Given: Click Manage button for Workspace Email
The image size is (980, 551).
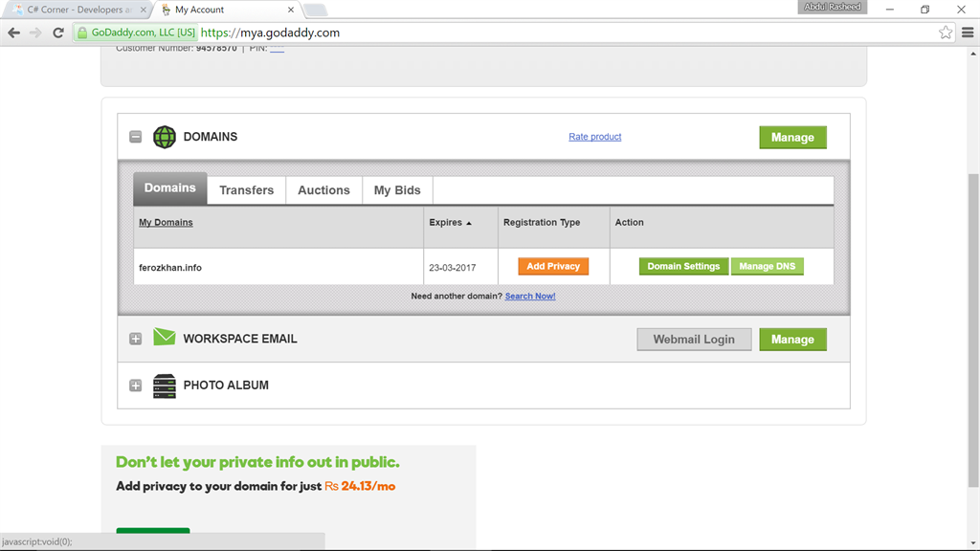Looking at the screenshot, I should pos(792,340).
